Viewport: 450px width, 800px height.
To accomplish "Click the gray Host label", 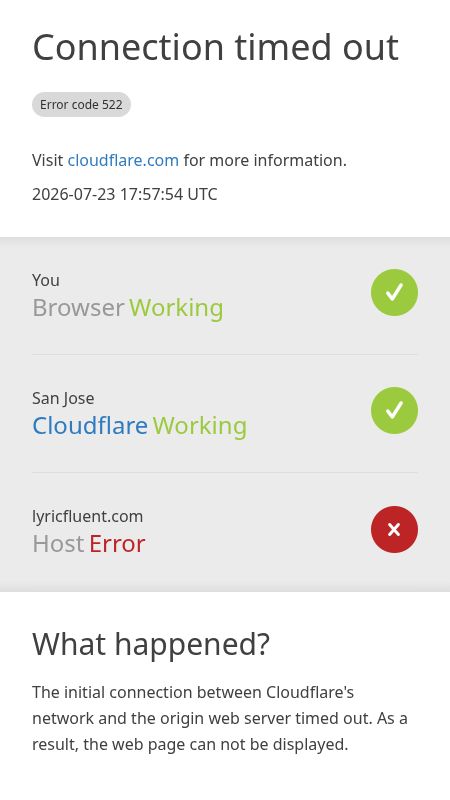I will 58,543.
